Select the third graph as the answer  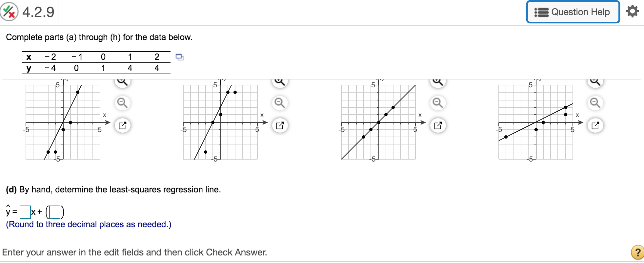click(379, 121)
